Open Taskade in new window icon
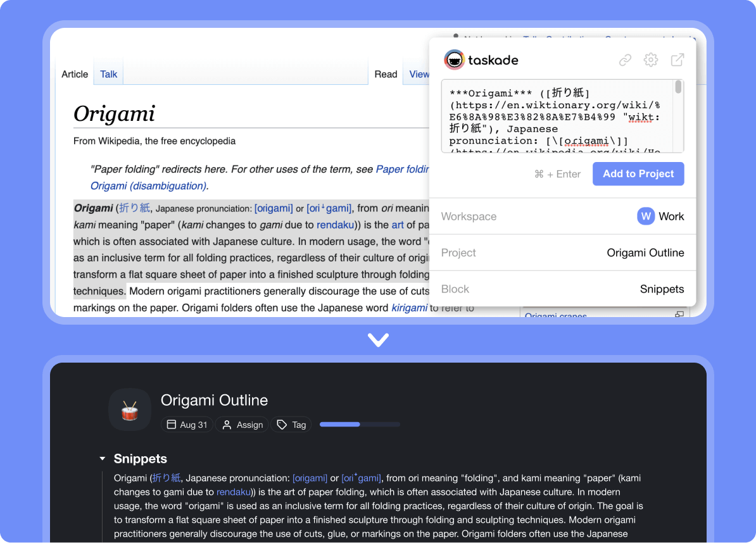The image size is (756, 543). point(677,59)
